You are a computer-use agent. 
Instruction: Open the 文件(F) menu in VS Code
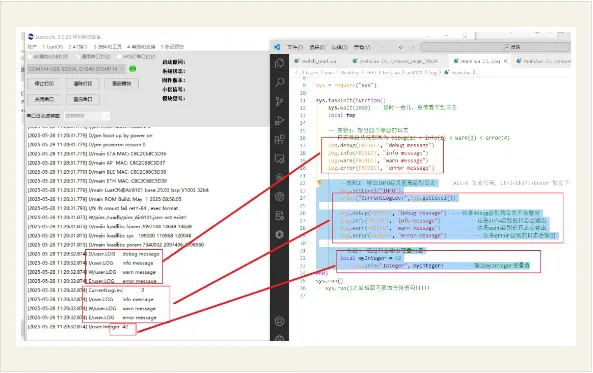295,47
